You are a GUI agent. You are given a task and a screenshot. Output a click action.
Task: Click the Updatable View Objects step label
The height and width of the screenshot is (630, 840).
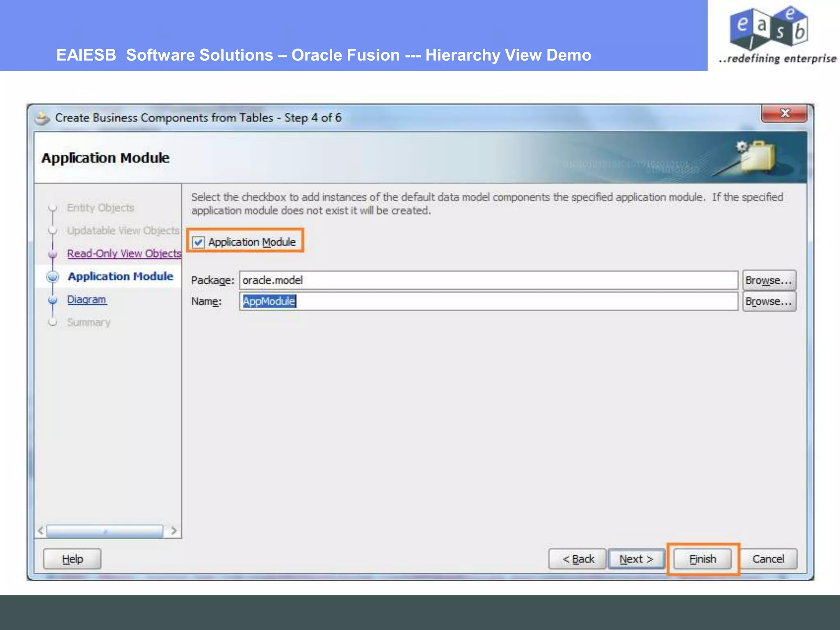(123, 231)
